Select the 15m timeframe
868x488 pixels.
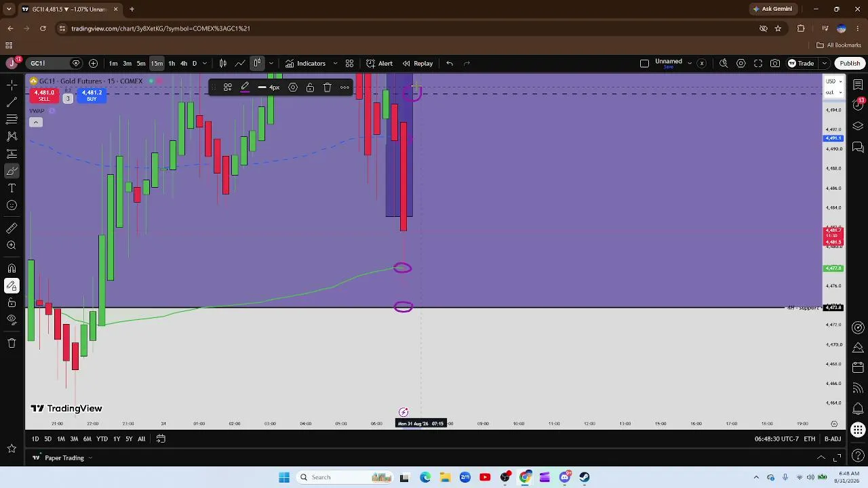(x=157, y=63)
